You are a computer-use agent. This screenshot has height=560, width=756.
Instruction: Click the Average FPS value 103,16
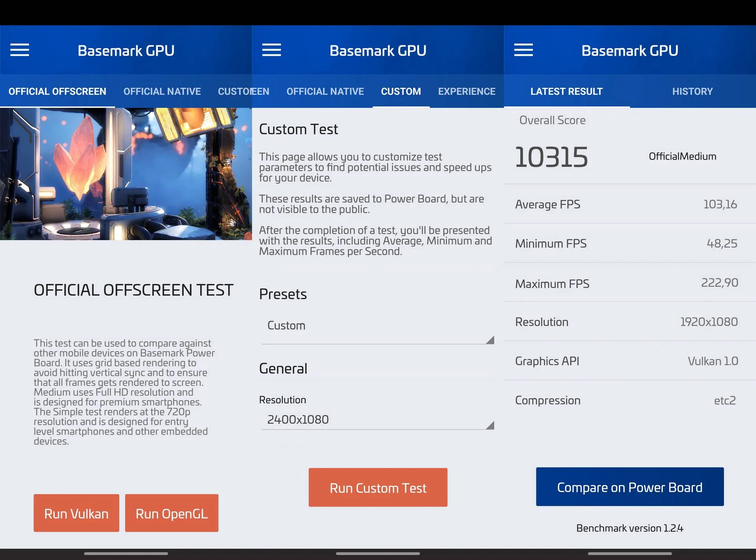tap(720, 204)
